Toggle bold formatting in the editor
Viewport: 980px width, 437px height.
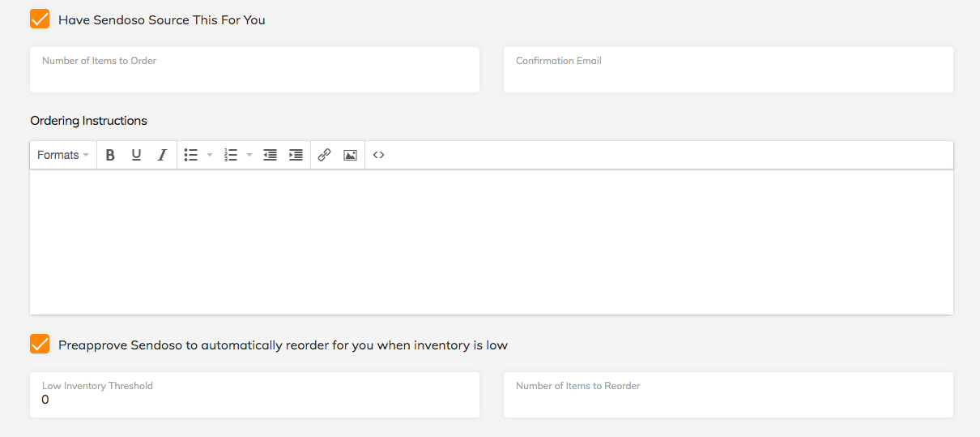110,155
